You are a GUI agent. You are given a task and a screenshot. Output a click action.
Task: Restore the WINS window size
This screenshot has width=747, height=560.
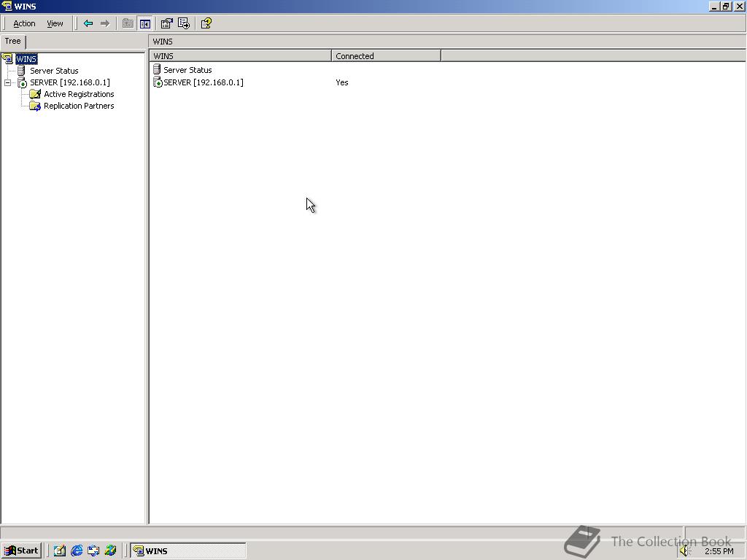coord(726,6)
